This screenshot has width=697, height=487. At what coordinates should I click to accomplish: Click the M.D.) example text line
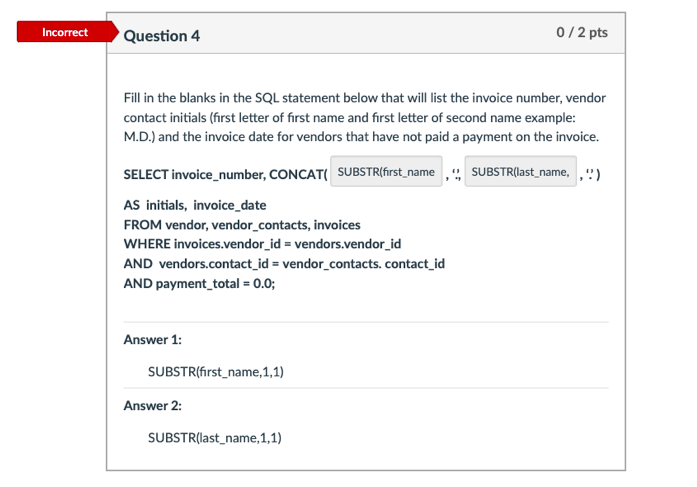(x=361, y=137)
